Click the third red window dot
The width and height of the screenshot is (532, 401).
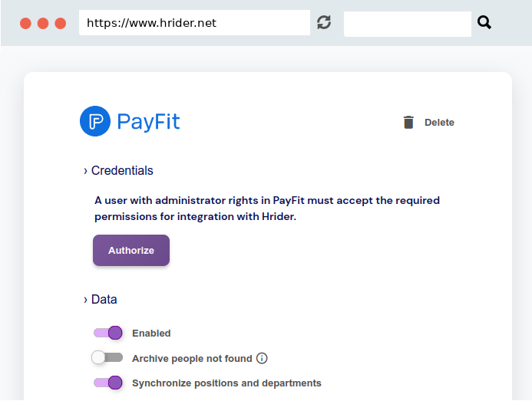[61, 24]
